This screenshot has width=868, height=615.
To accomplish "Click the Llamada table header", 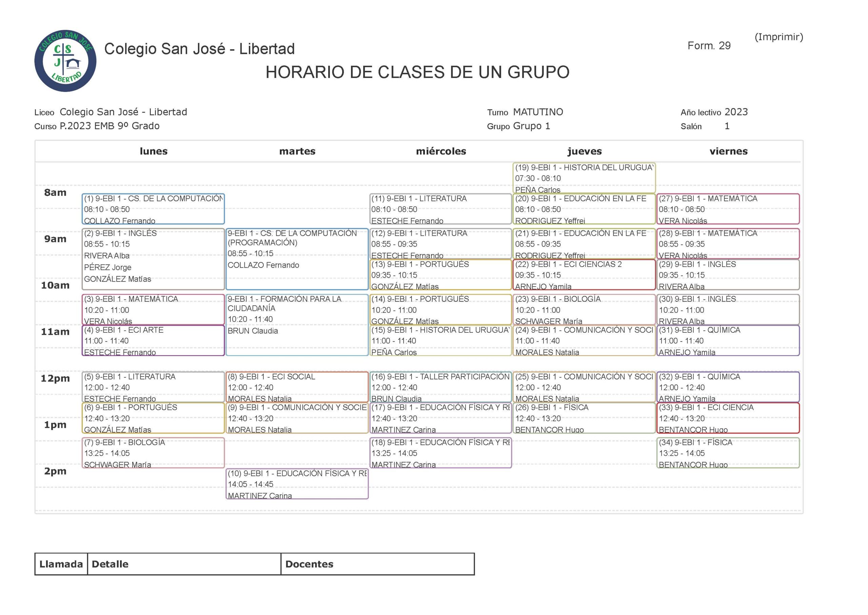I will (61, 564).
